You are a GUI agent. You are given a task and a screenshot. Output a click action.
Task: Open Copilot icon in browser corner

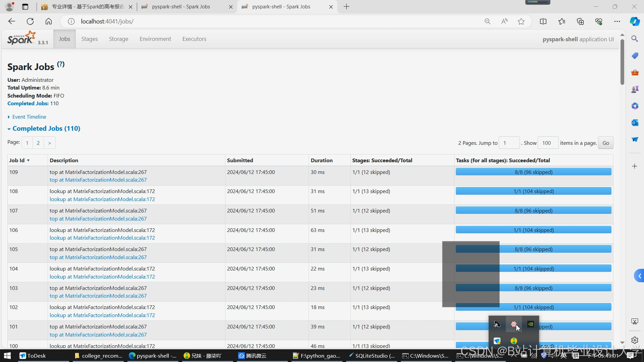click(635, 21)
